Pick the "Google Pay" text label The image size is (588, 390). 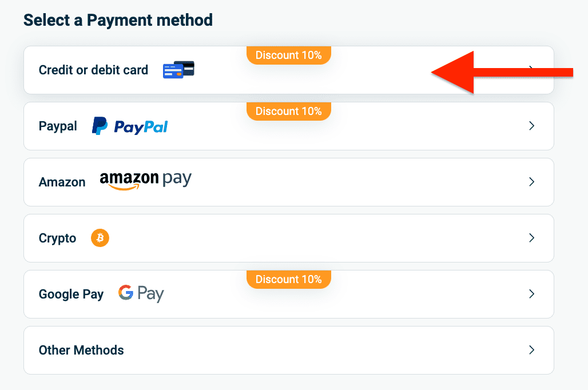click(71, 295)
